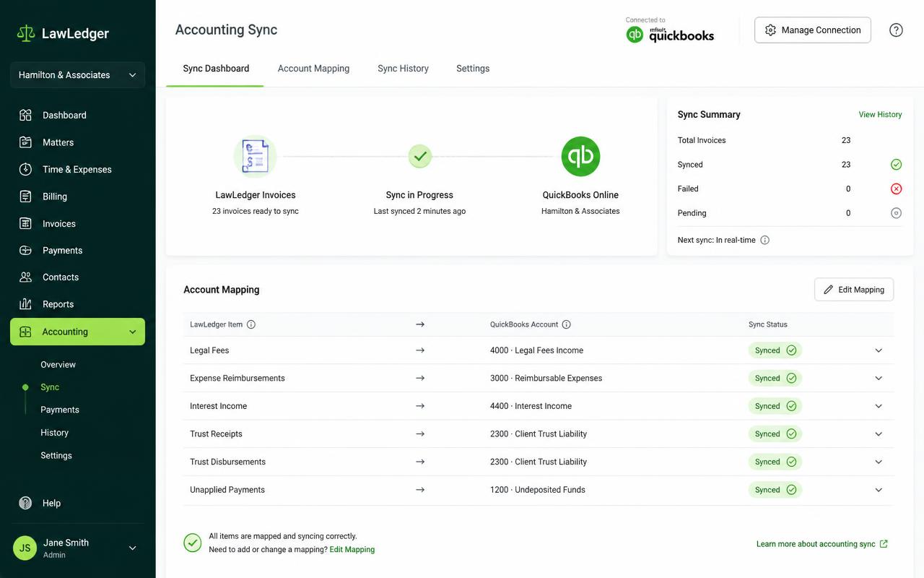Click the green checkmark sync status icon

[419, 156]
